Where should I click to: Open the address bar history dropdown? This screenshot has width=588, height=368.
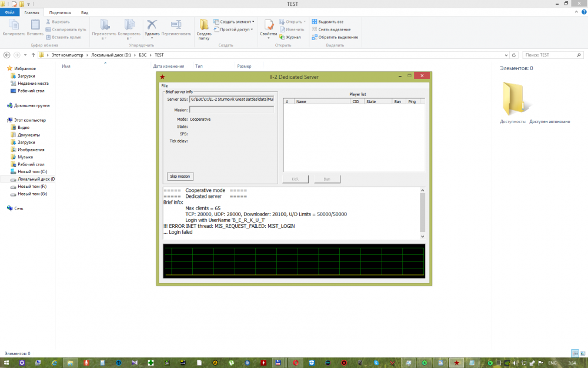click(507, 55)
